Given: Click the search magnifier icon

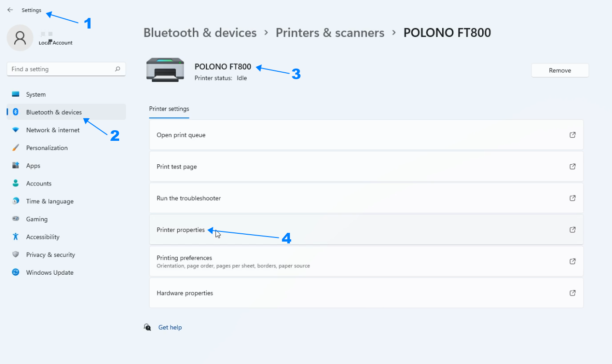Looking at the screenshot, I should tap(117, 69).
